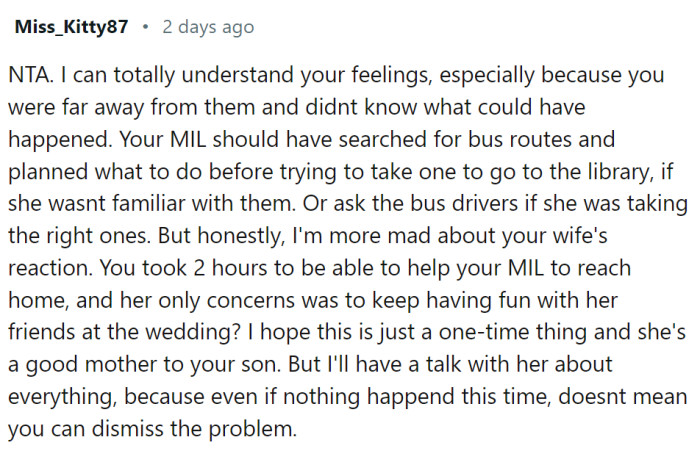Click the bullet separator after the username
This screenshot has width=700, height=451.
[x=146, y=28]
